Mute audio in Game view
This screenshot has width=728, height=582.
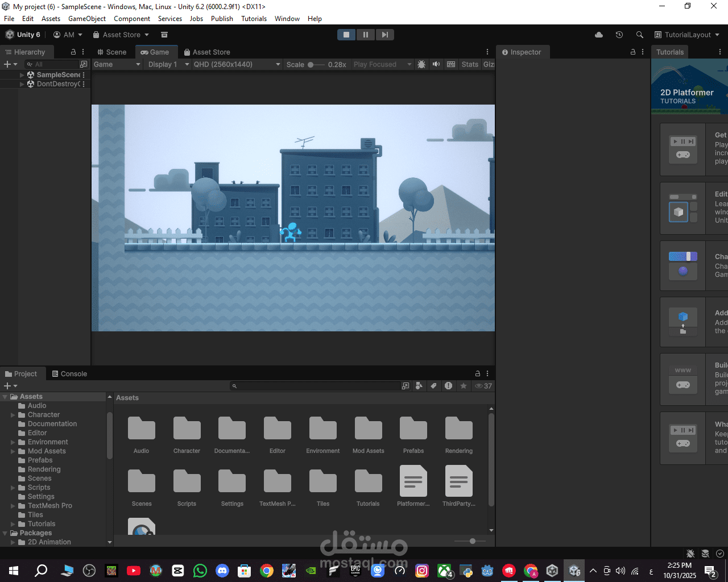click(436, 64)
